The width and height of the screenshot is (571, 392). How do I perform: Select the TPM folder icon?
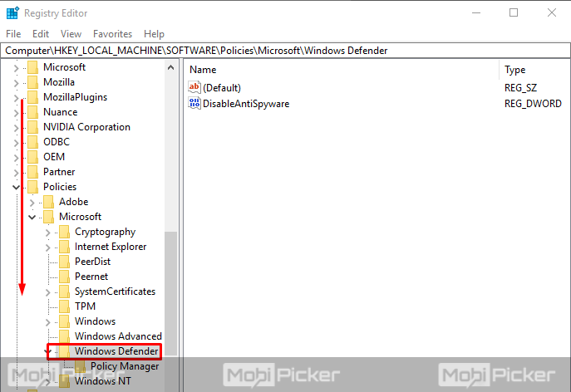click(x=65, y=306)
